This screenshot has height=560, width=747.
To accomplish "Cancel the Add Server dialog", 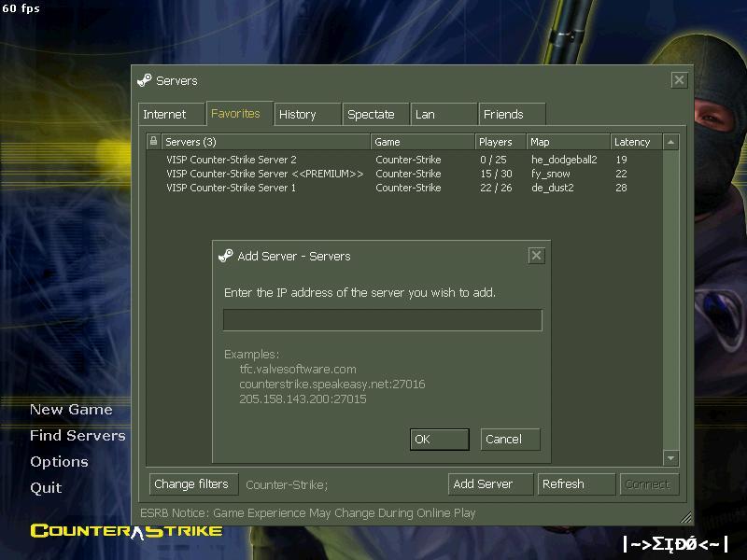I will [x=510, y=439].
